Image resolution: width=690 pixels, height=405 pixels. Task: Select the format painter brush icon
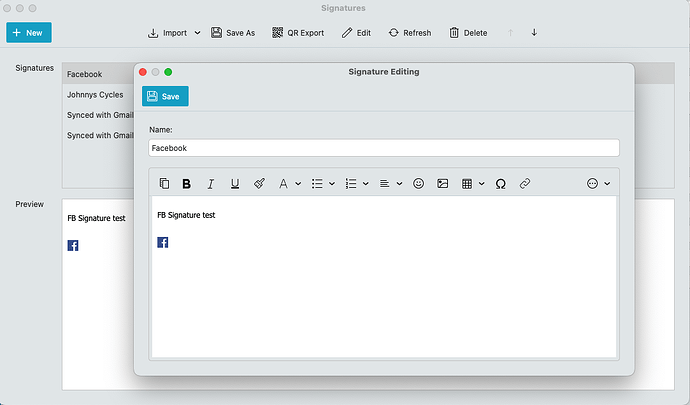(259, 184)
